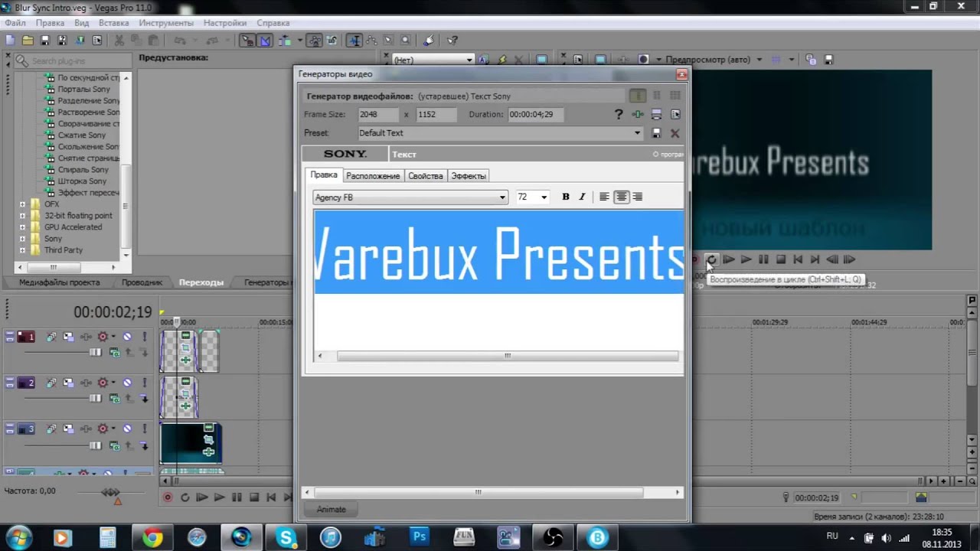The image size is (980, 551).
Task: Select the Normal edit tool
Action: click(354, 41)
